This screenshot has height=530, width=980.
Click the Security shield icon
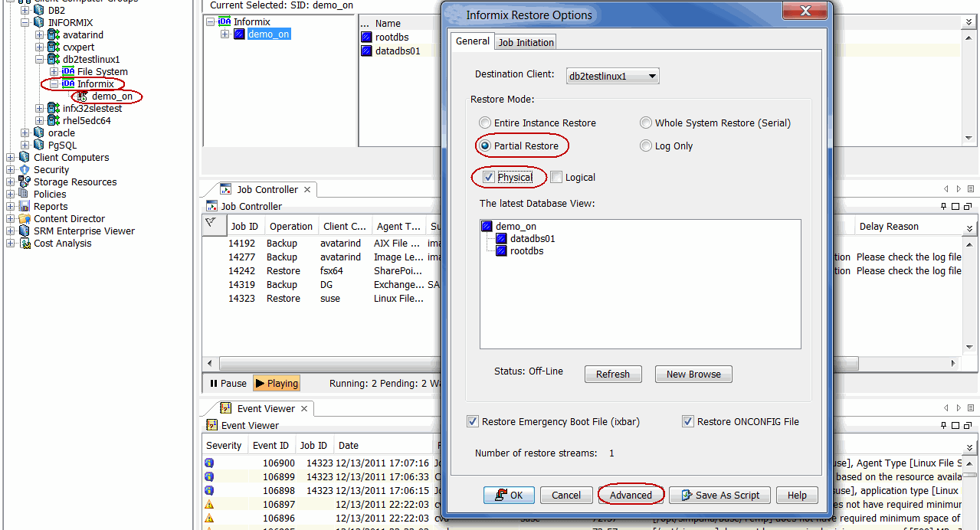25,170
